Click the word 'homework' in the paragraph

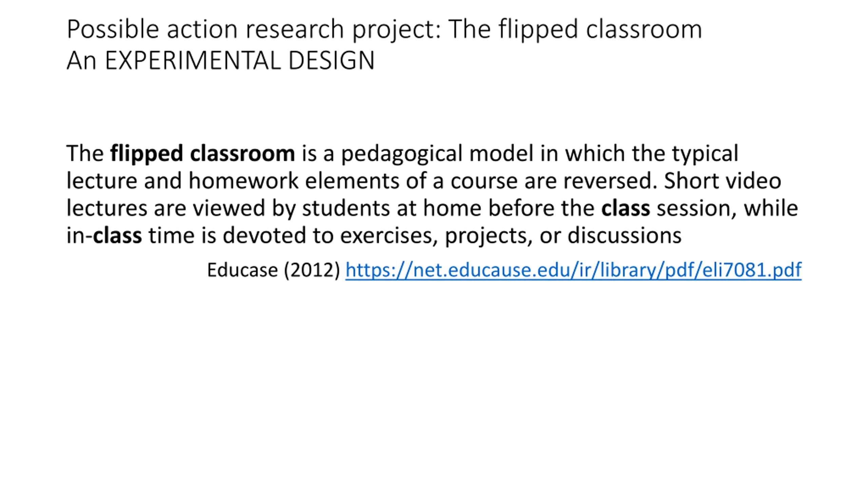[x=243, y=181]
